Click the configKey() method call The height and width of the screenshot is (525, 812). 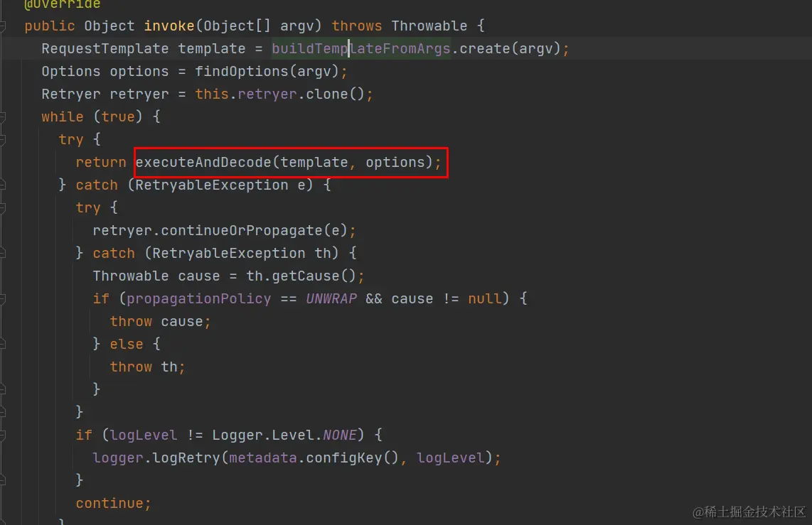click(352, 458)
